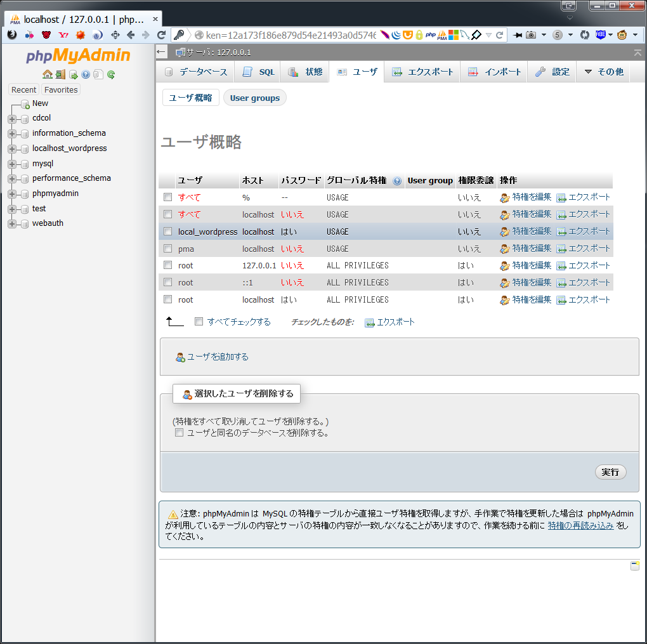
Task: Click the Windows flag icon in address bar
Action: (454, 35)
